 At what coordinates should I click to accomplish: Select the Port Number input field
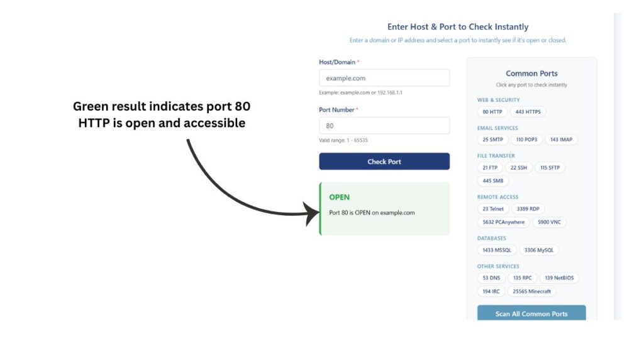[x=384, y=126]
